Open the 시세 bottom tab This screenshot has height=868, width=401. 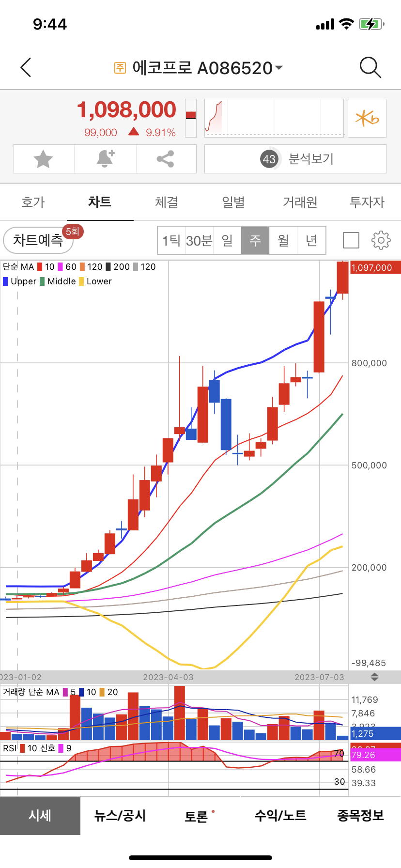[x=40, y=816]
